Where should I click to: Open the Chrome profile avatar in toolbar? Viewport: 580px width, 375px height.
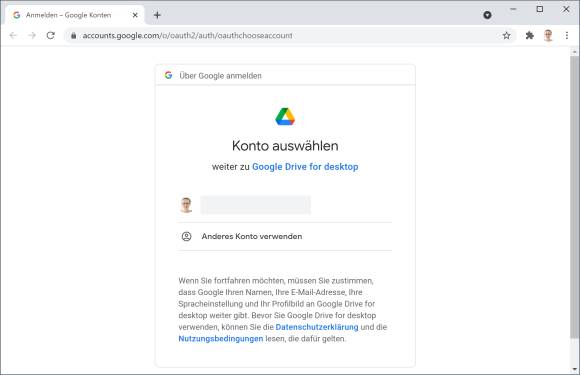(x=548, y=36)
